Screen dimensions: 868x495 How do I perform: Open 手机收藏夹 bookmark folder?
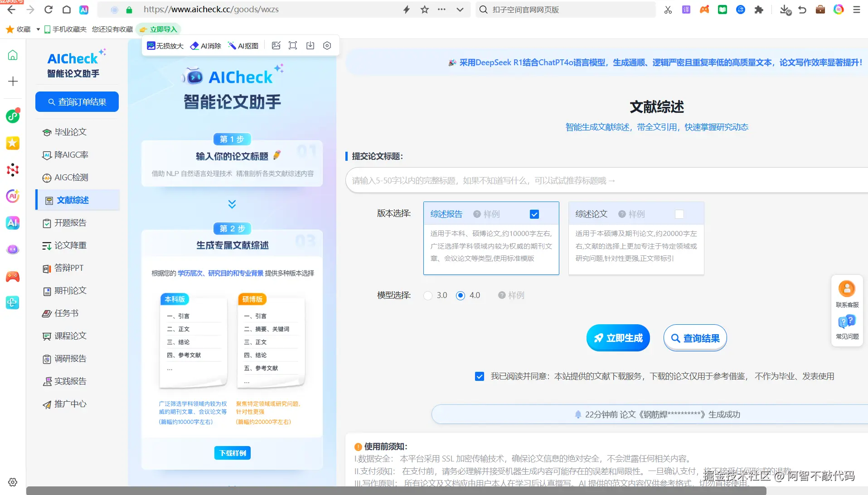click(65, 29)
